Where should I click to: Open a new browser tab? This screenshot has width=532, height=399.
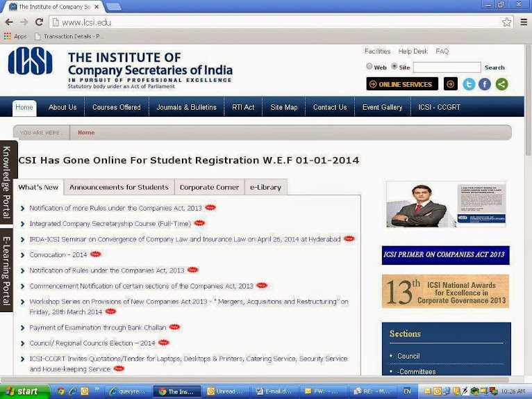[113, 7]
